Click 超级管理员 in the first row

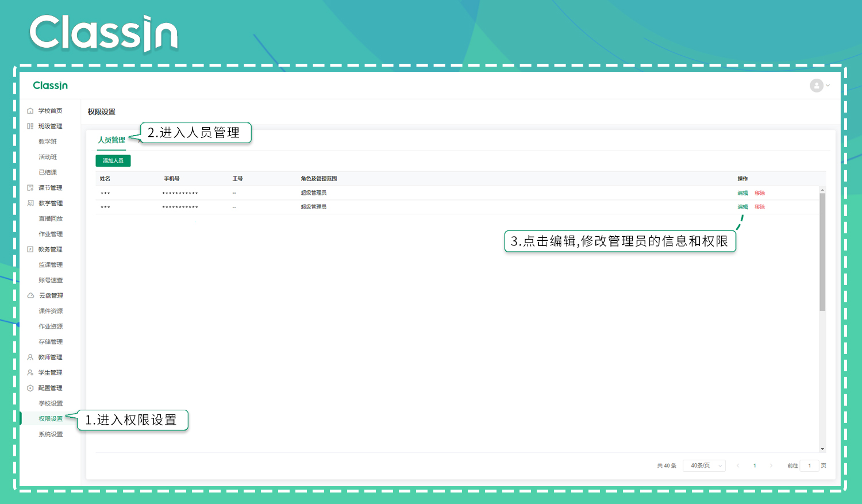314,193
